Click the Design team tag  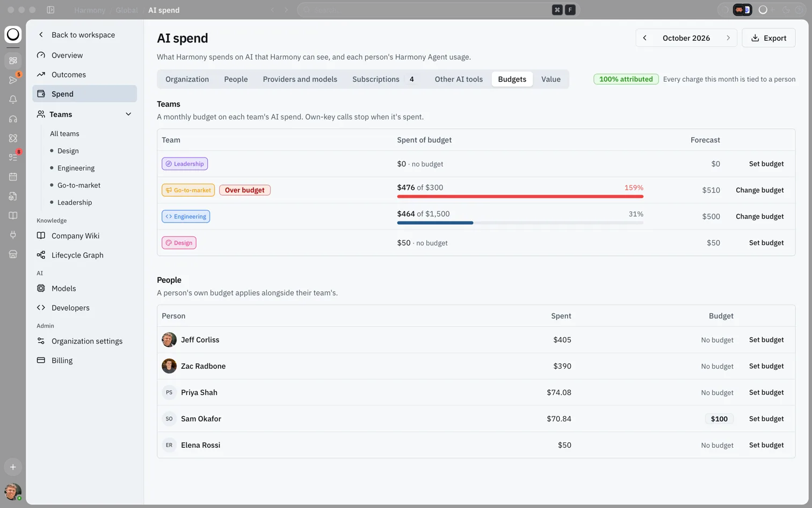pos(179,243)
